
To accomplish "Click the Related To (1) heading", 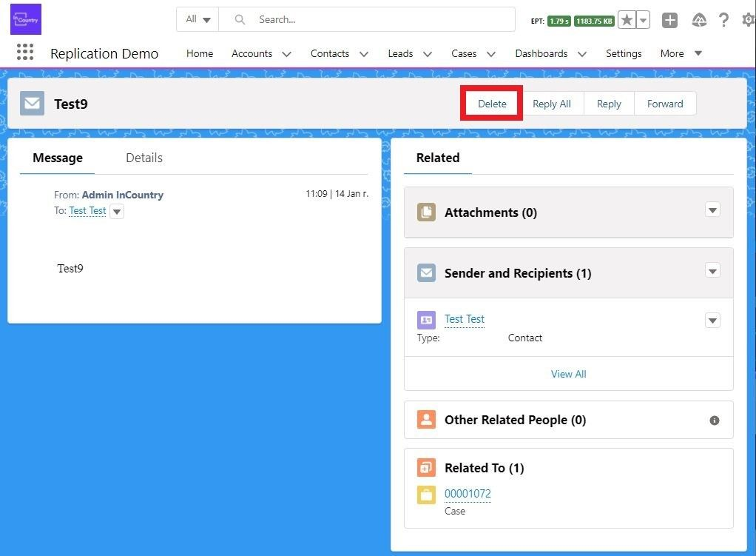I will click(484, 468).
